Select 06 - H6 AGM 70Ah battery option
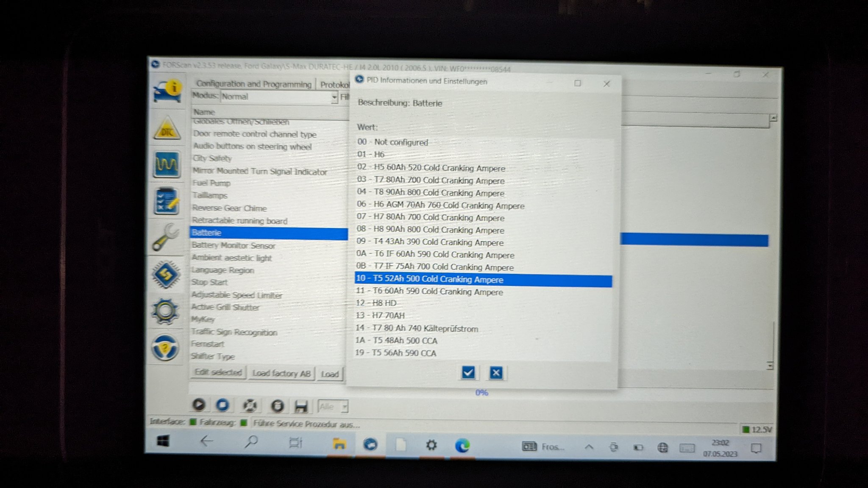The height and width of the screenshot is (488, 868). click(x=440, y=205)
